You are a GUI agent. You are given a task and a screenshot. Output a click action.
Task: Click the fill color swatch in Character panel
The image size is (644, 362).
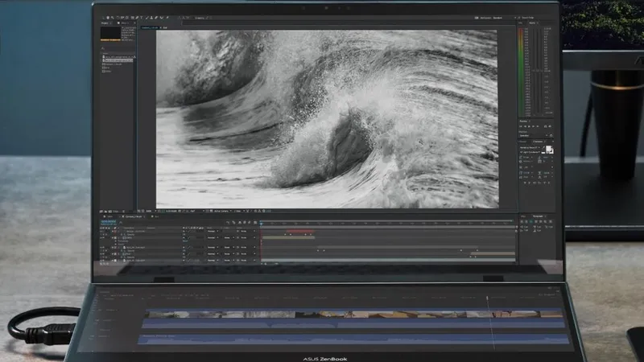pos(548,148)
